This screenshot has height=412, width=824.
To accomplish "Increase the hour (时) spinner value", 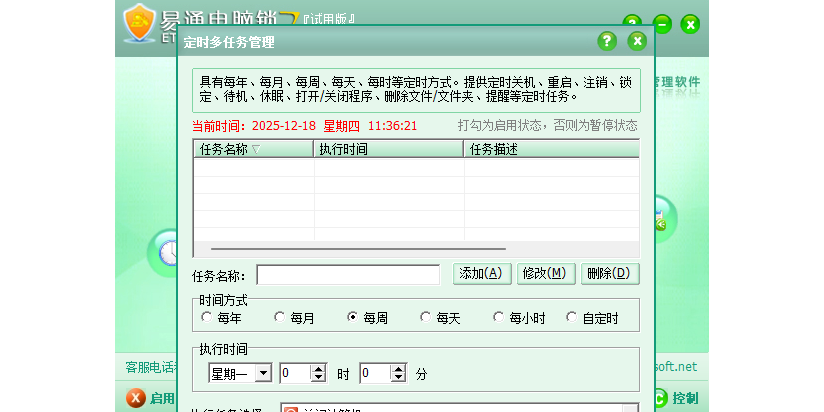I will pyautogui.click(x=319, y=369).
